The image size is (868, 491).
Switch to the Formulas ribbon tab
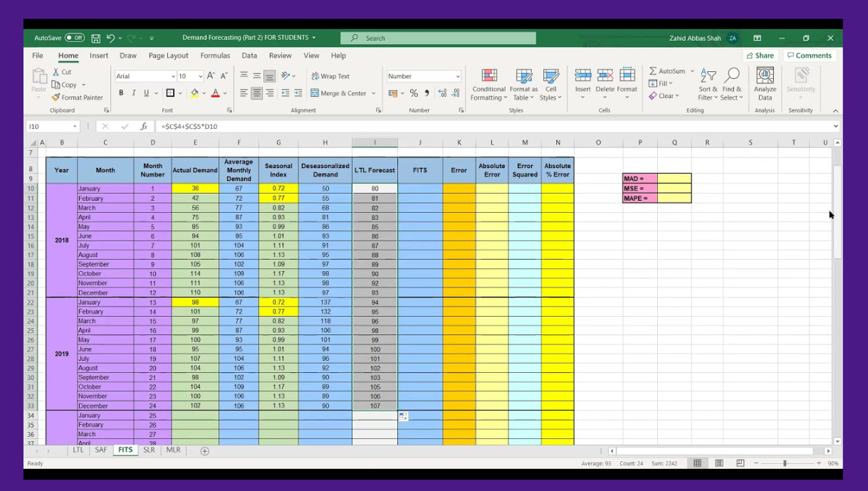215,55
